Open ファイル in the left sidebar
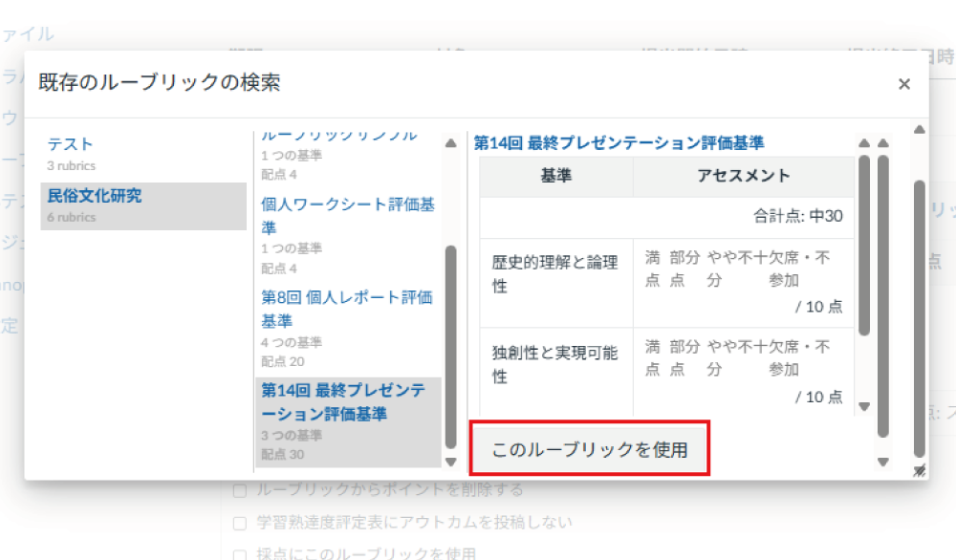This screenshot has height=560, width=956. (x=29, y=33)
